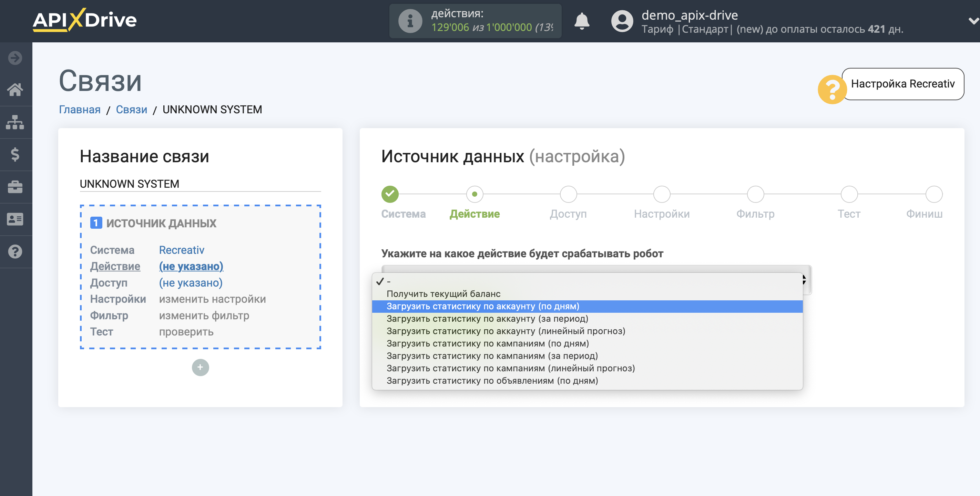The height and width of the screenshot is (496, 980).
Task: Click the 'Доступ' step label
Action: pyautogui.click(x=568, y=214)
